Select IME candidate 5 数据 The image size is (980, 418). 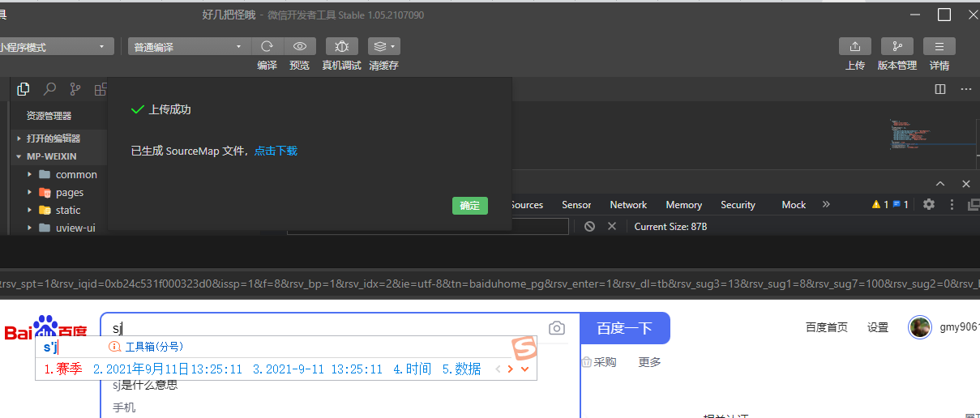click(x=461, y=369)
